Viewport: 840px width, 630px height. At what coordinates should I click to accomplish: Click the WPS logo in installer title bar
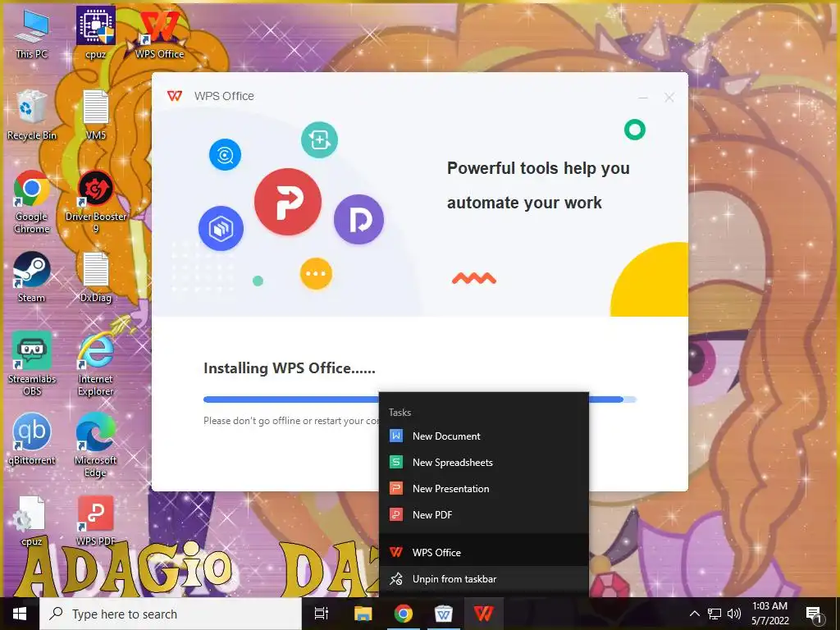coord(175,96)
